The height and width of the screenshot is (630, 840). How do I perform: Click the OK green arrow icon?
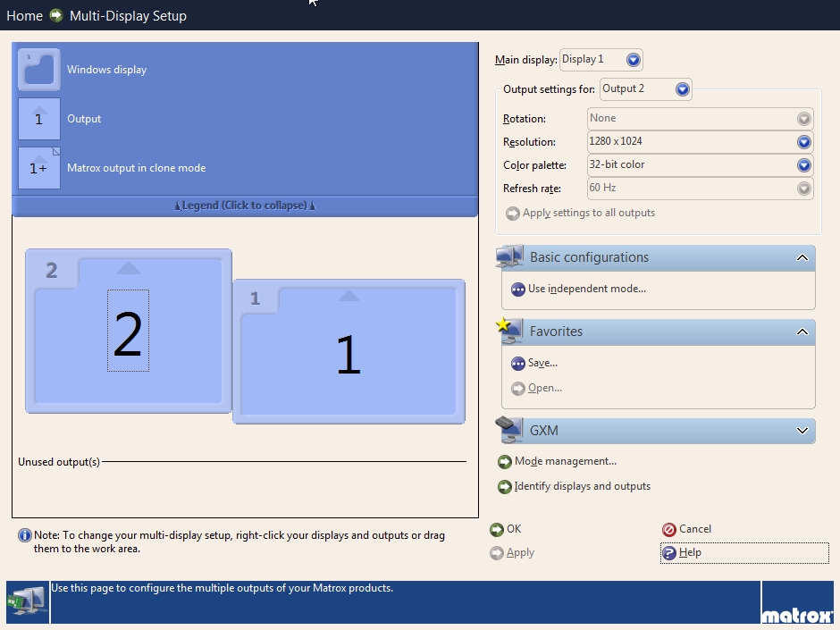tap(497, 530)
